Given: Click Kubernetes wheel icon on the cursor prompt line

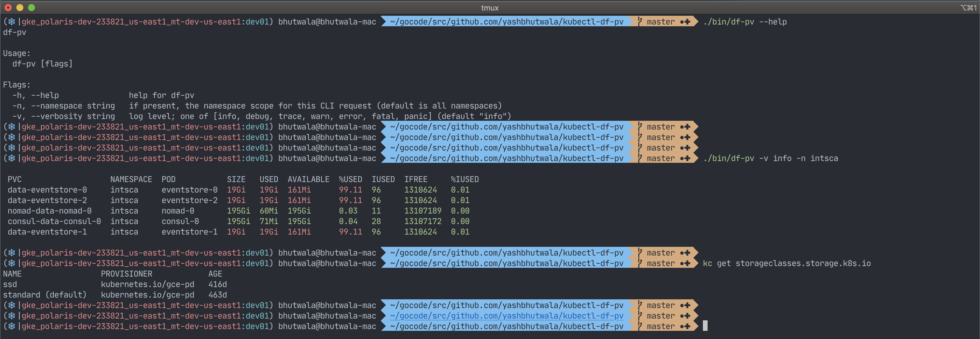Looking at the screenshot, I should pos(12,326).
